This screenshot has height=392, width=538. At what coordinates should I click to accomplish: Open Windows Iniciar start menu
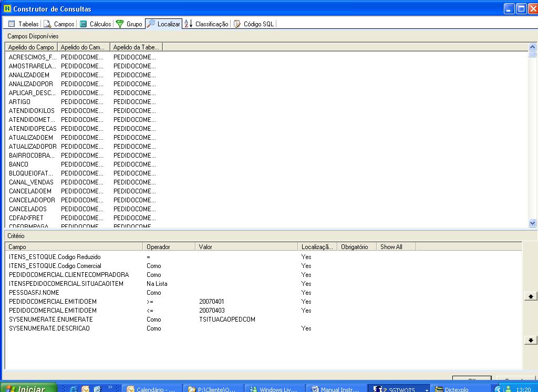[26, 388]
